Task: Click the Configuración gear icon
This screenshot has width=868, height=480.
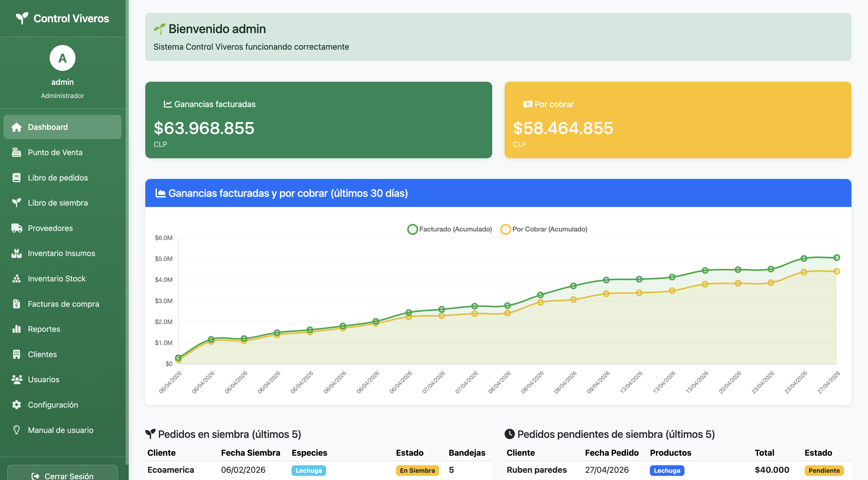Action: pyautogui.click(x=17, y=405)
